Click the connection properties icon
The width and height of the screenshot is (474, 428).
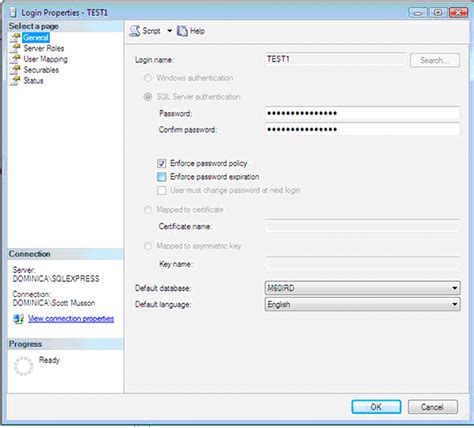pos(18,319)
